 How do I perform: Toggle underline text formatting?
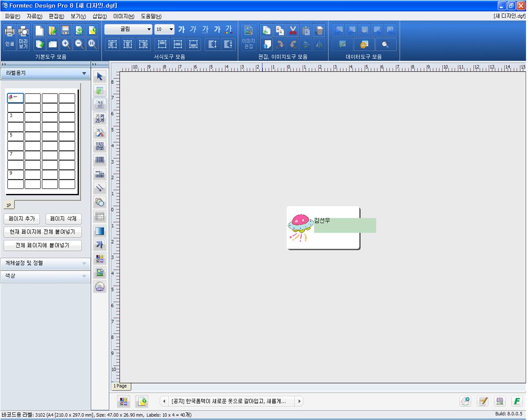pos(205,30)
